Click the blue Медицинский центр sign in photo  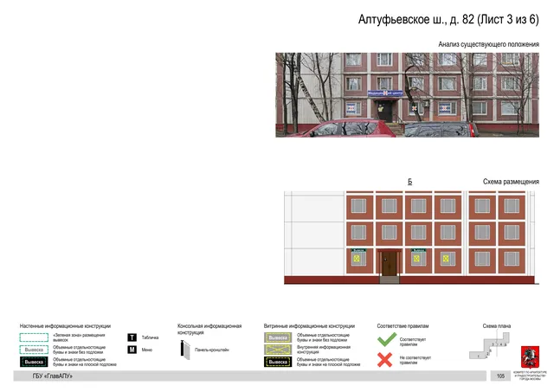(384, 93)
